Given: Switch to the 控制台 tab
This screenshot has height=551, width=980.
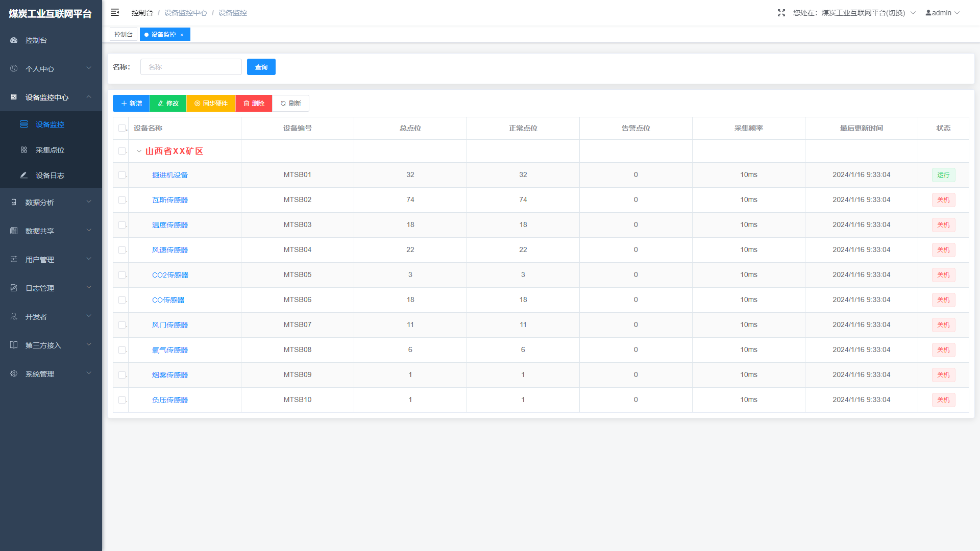Looking at the screenshot, I should 123,34.
